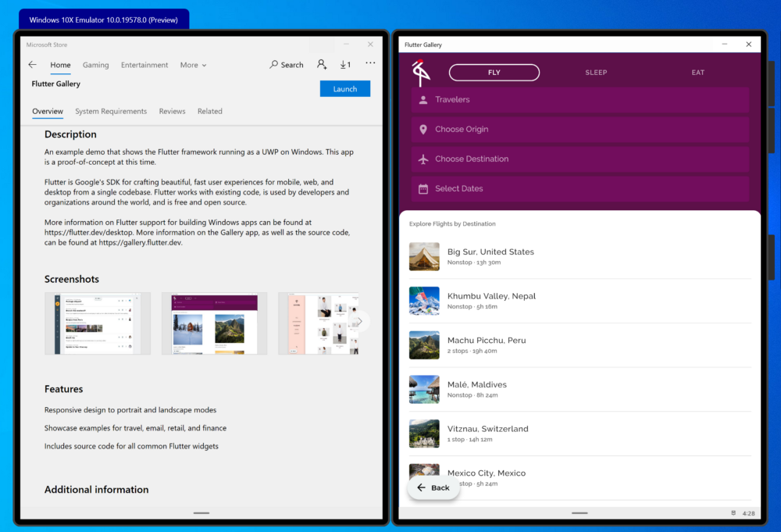Click the account sign-in icon in the Store

(321, 65)
